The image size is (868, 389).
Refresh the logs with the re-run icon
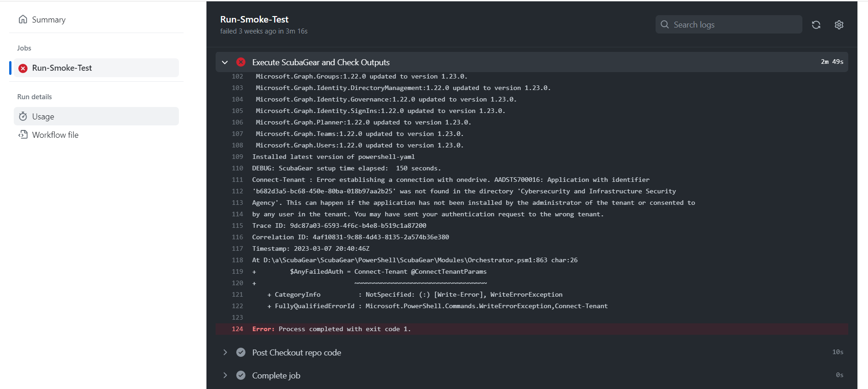tap(816, 25)
